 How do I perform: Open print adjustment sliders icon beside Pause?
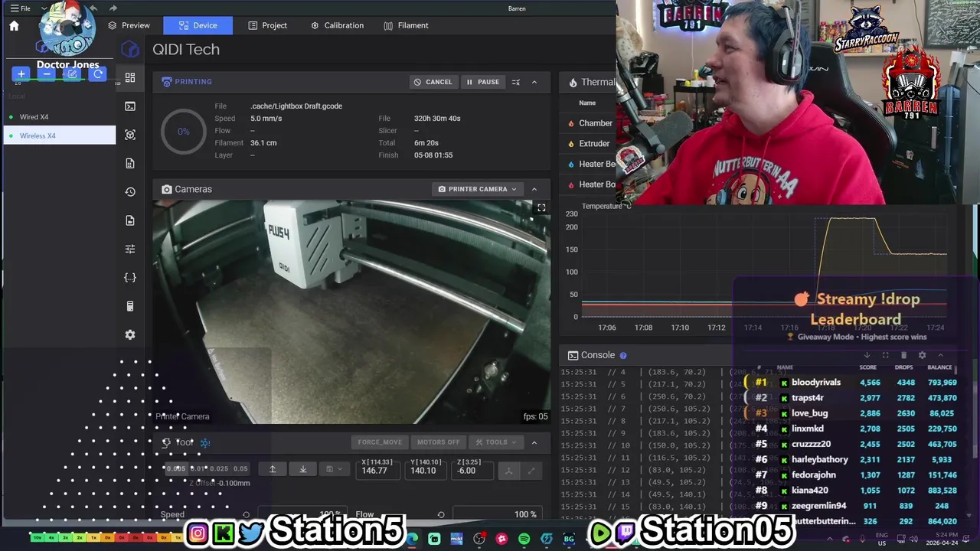point(516,82)
